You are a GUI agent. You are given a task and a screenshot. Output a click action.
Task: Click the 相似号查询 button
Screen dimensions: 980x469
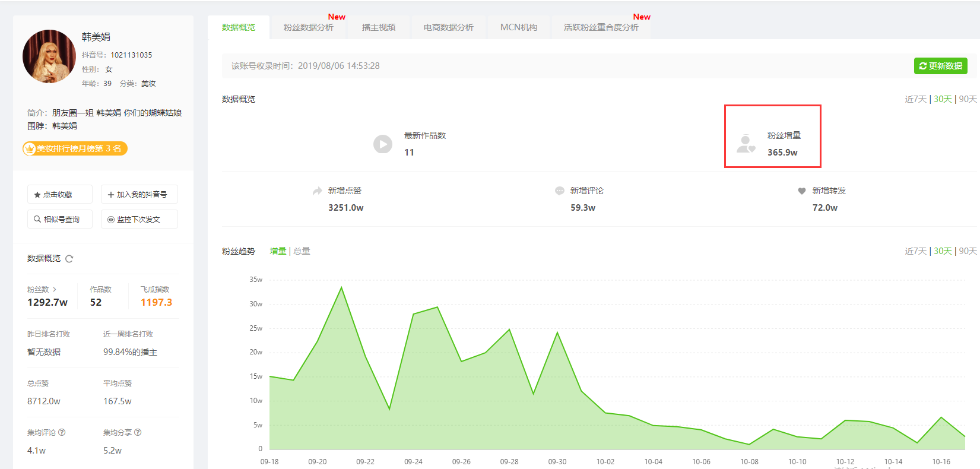coord(60,219)
